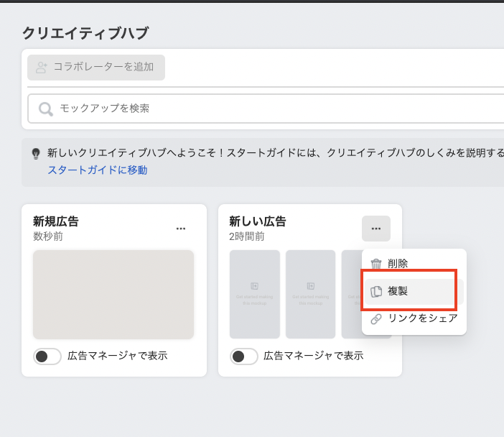Click the chain link icon in menu

point(376,318)
